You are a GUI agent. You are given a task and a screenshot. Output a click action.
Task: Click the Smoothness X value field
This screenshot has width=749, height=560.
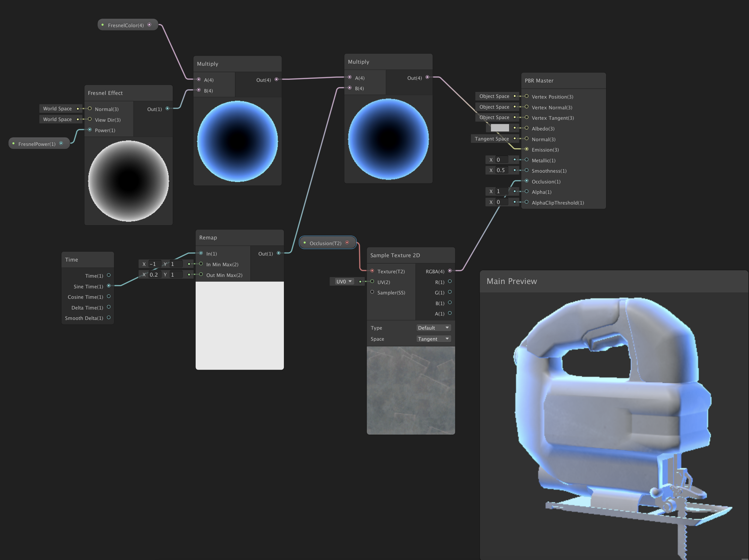pyautogui.click(x=501, y=170)
